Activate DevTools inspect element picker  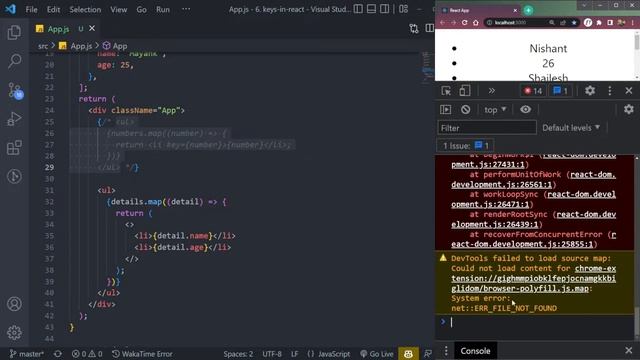(446, 91)
